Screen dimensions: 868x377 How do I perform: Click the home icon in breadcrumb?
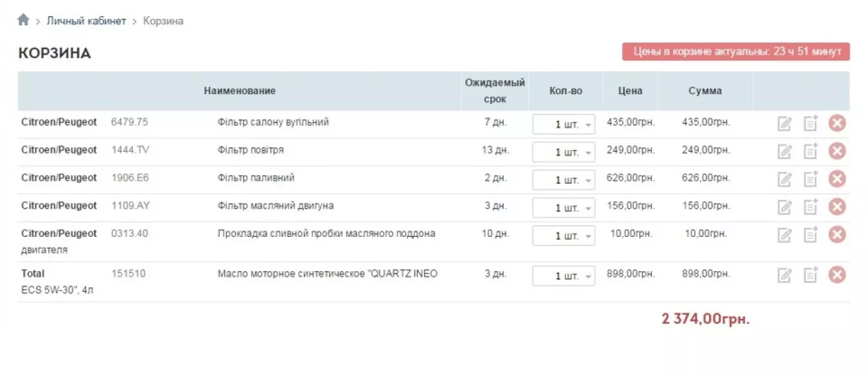click(x=23, y=20)
